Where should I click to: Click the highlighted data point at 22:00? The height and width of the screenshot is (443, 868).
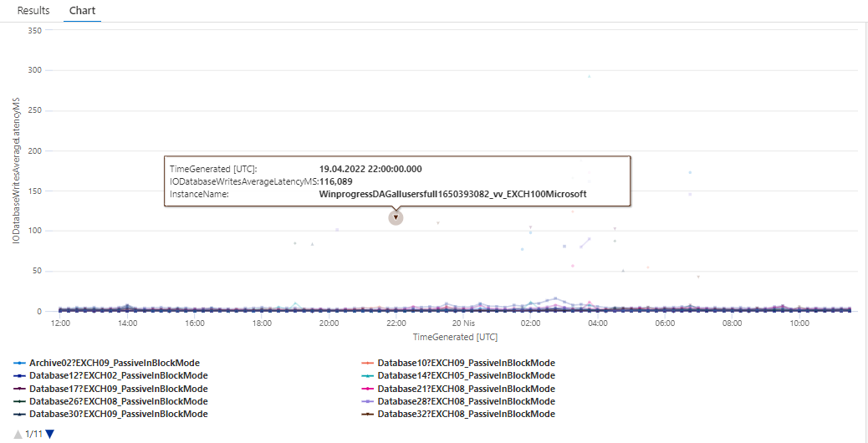(396, 217)
